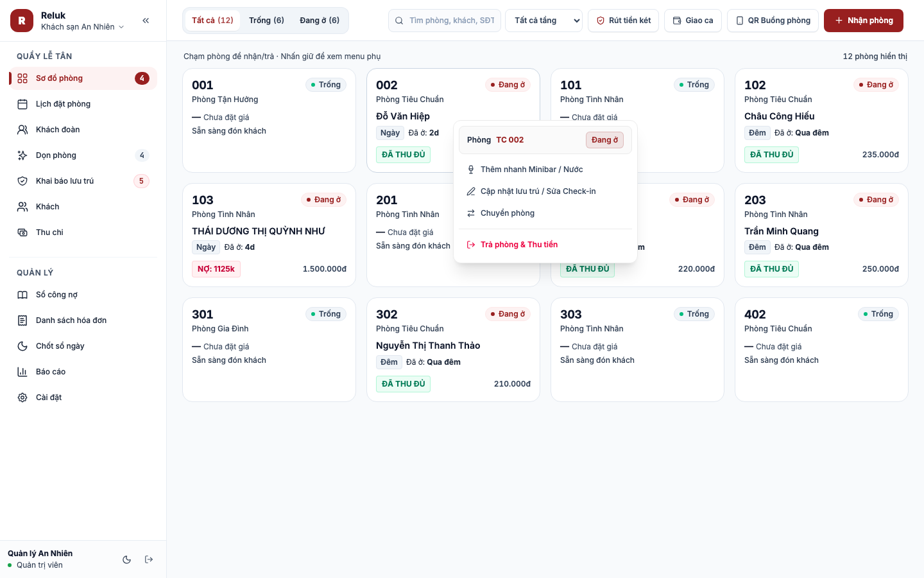
Task: Click the Quản lý An Nhiên user name
Action: 40,554
